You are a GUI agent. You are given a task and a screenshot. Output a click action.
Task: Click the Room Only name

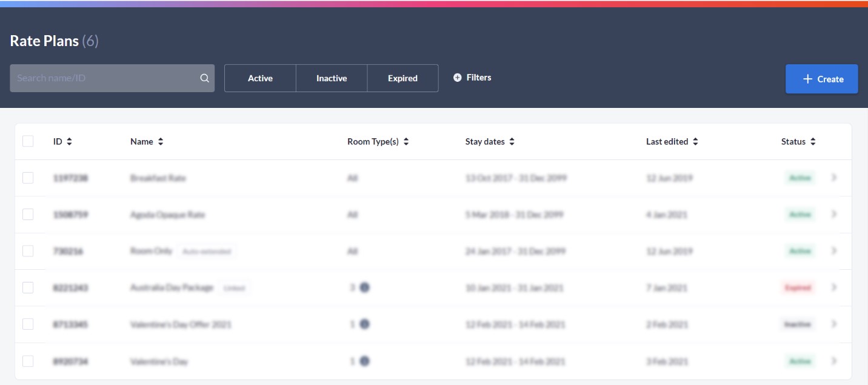tap(152, 250)
